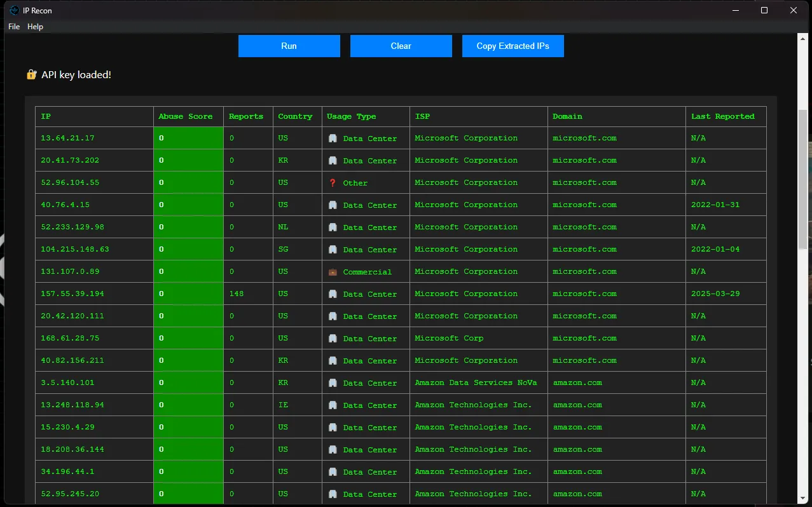
Task: Click the data center icon for 13.64.21.17
Action: [333, 139]
